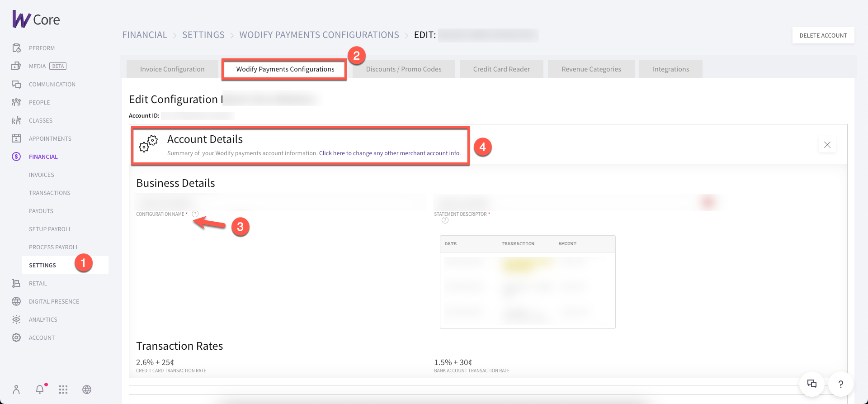Screen dimensions: 868x404
Task: Click the Configuration Name help icon
Action: pyautogui.click(x=195, y=214)
